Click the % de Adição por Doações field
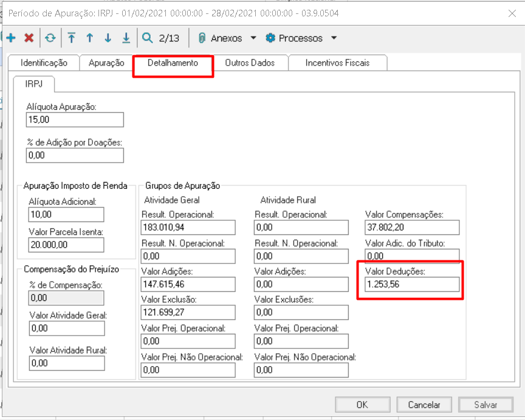The height and width of the screenshot is (420, 525). pyautogui.click(x=75, y=155)
